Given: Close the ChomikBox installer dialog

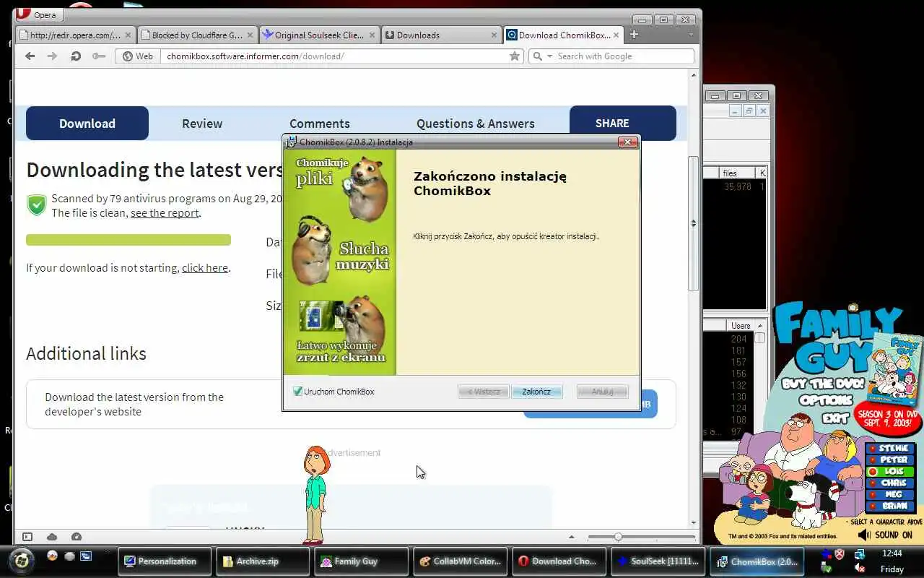Looking at the screenshot, I should (628, 142).
